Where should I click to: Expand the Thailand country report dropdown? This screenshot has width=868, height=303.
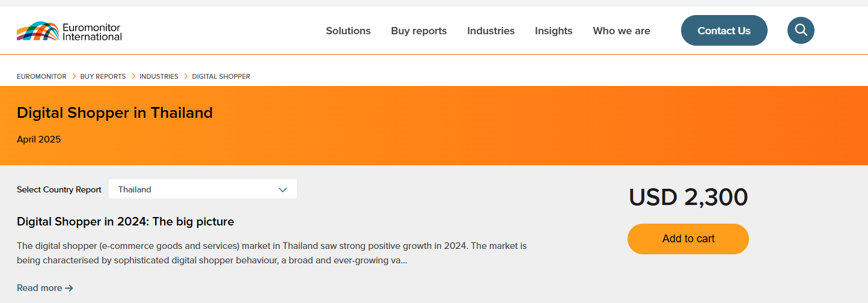coord(203,189)
